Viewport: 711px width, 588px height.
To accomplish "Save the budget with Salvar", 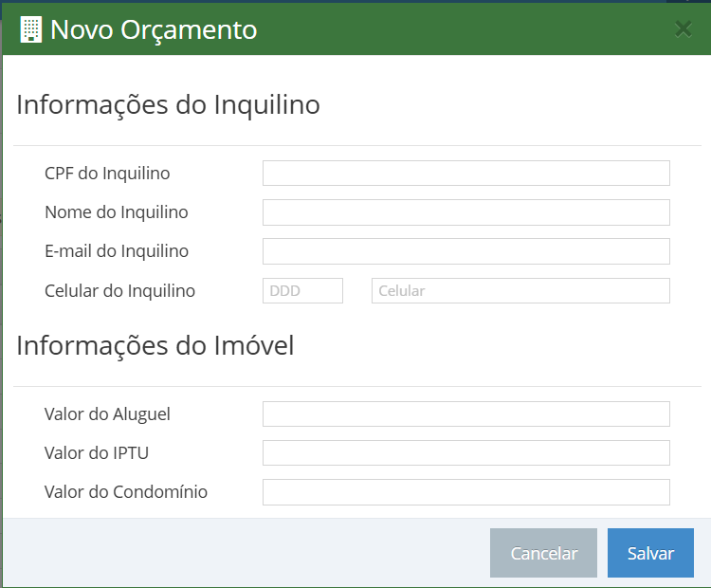I will pos(650,553).
